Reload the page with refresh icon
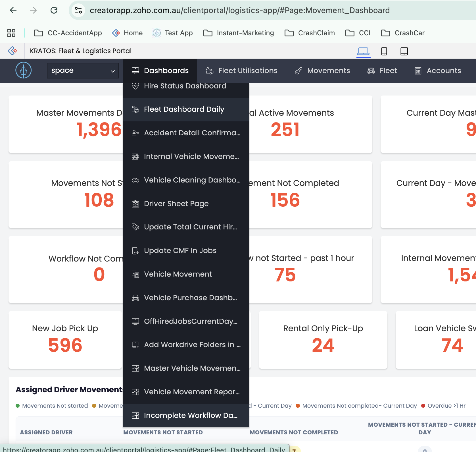Screen dimensions: 476x452 pos(54,11)
